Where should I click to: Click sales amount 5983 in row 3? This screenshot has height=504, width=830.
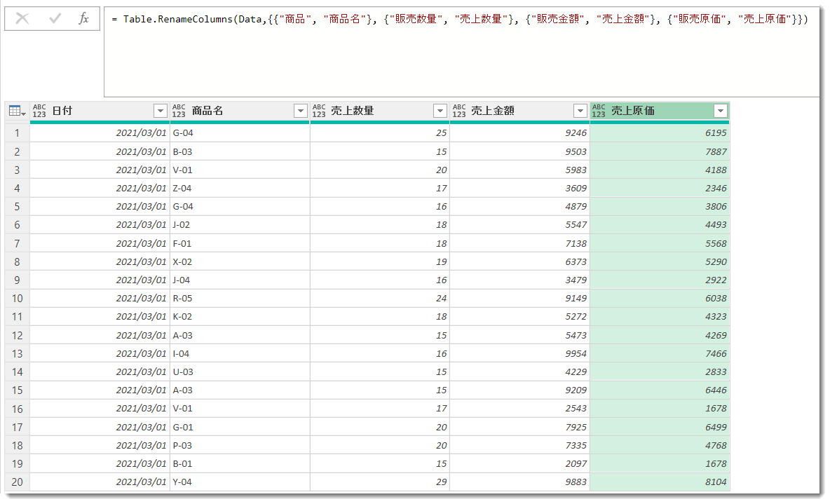[x=519, y=170]
